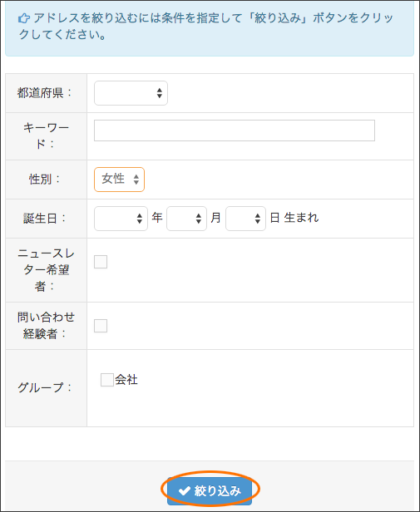Tick the 問い合わせ経験者 checkbox
This screenshot has height=512, width=420.
click(x=101, y=326)
